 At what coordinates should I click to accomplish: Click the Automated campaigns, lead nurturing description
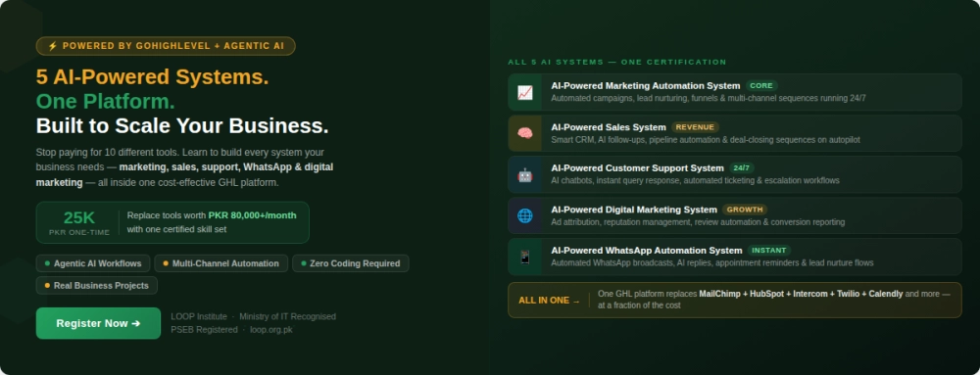pos(709,98)
